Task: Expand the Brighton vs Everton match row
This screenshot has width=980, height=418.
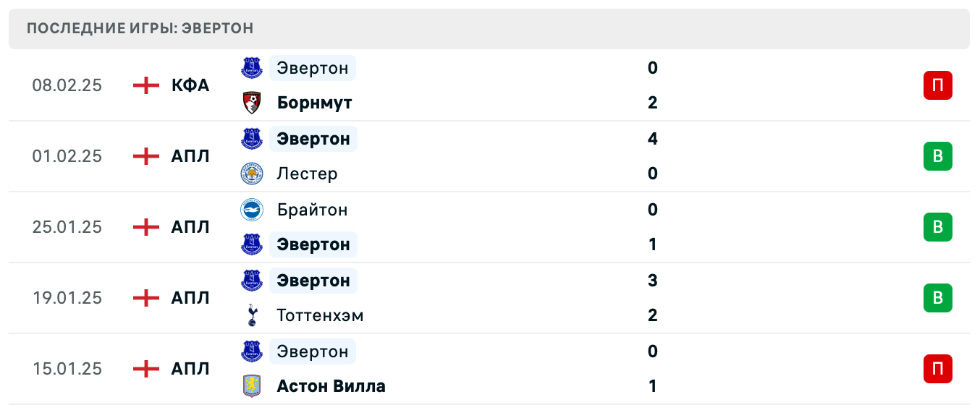Action: (507, 227)
